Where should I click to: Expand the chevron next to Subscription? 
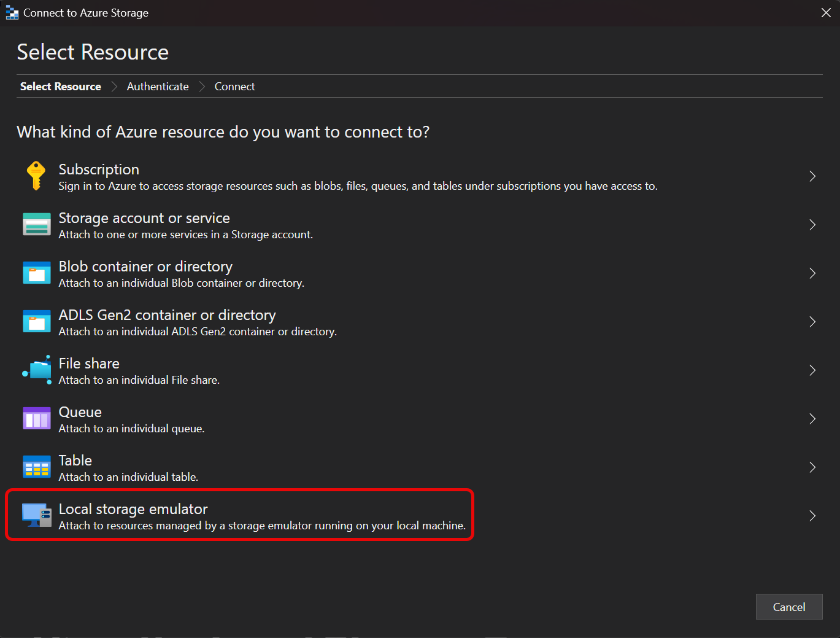[812, 176]
